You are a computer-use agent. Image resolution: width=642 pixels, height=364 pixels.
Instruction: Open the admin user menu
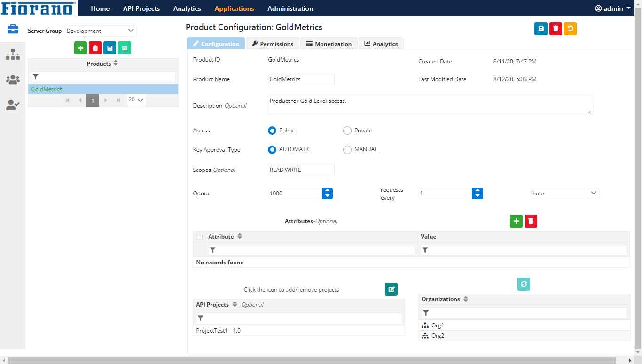(613, 8)
